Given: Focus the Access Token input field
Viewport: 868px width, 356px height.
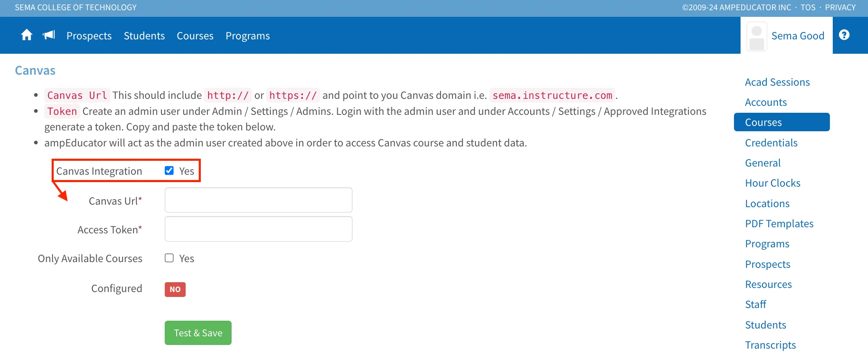Looking at the screenshot, I should [258, 229].
